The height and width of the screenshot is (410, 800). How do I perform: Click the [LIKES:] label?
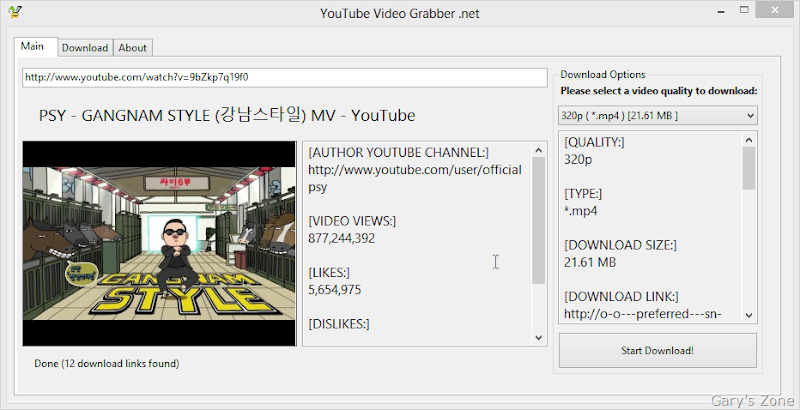(329, 272)
